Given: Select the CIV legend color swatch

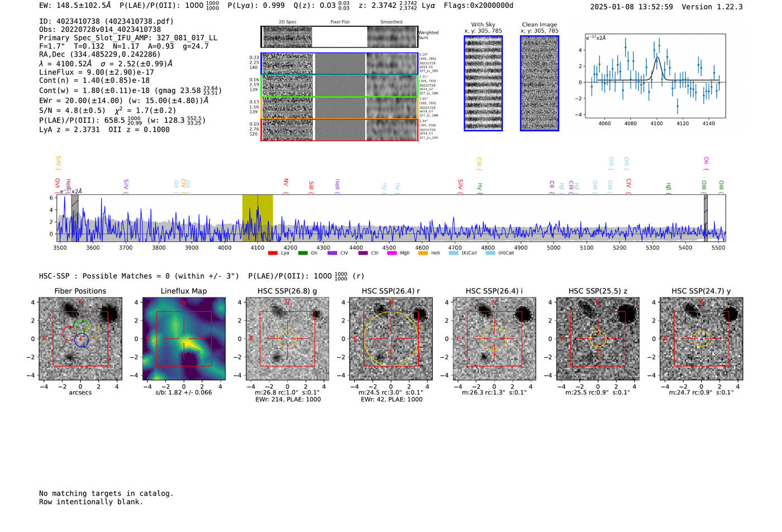Looking at the screenshot, I should [x=332, y=253].
